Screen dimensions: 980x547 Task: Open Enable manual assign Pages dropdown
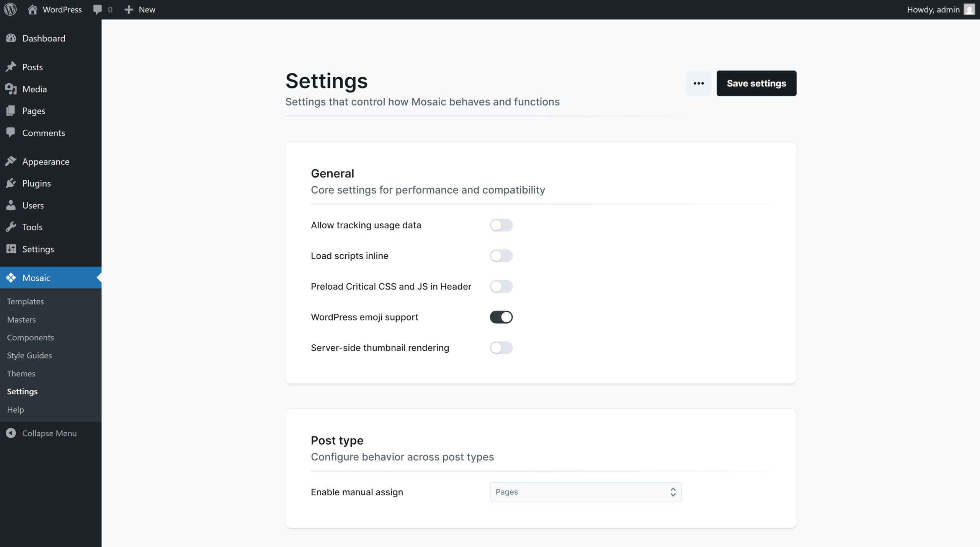[585, 492]
